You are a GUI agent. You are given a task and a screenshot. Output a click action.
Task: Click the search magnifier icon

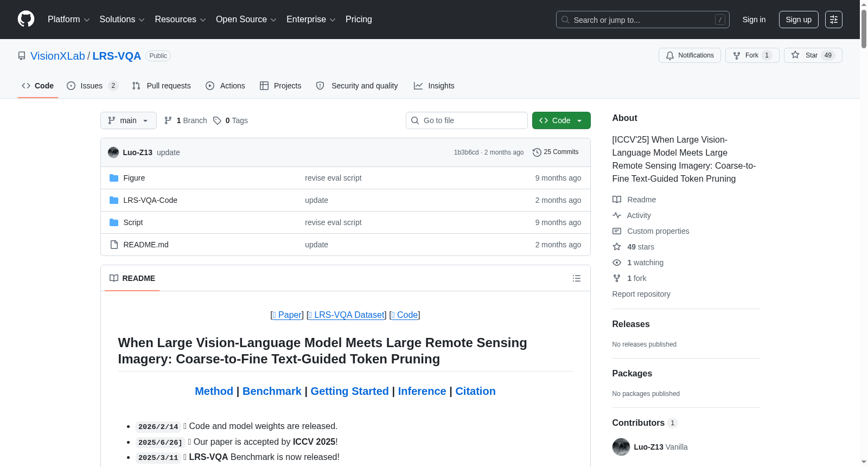(565, 20)
